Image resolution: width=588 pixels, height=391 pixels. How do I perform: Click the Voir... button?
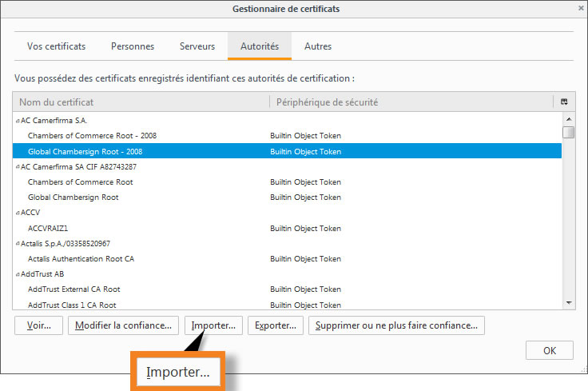click(x=38, y=325)
